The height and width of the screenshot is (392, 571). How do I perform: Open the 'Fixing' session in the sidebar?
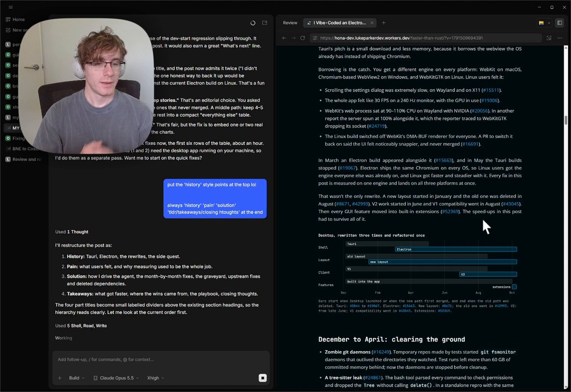(x=15, y=138)
